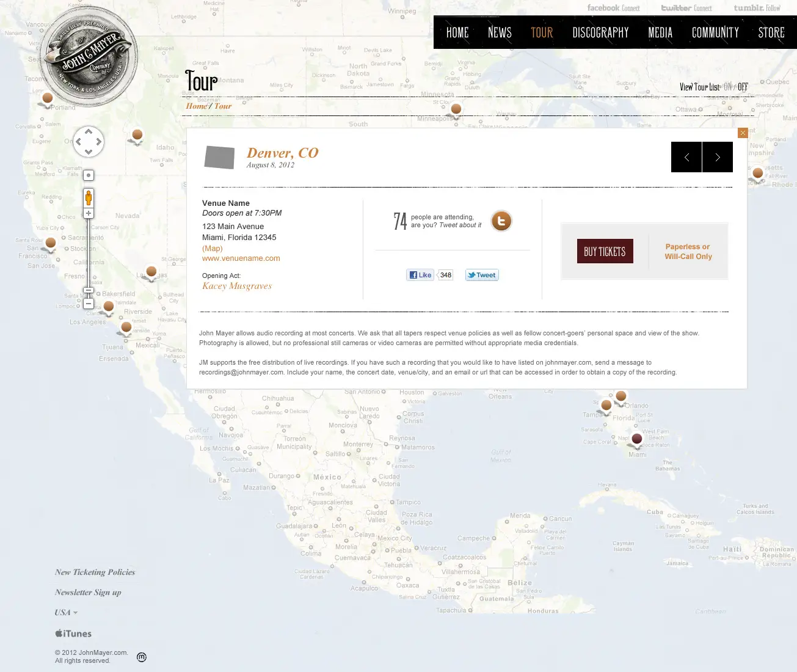Turn View Tour List OFF
This screenshot has height=672, width=797.
coord(743,87)
